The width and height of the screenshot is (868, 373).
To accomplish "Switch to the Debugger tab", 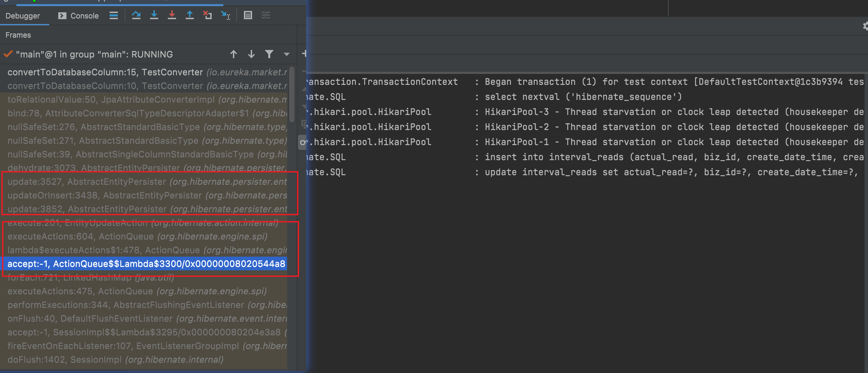I will [x=23, y=16].
